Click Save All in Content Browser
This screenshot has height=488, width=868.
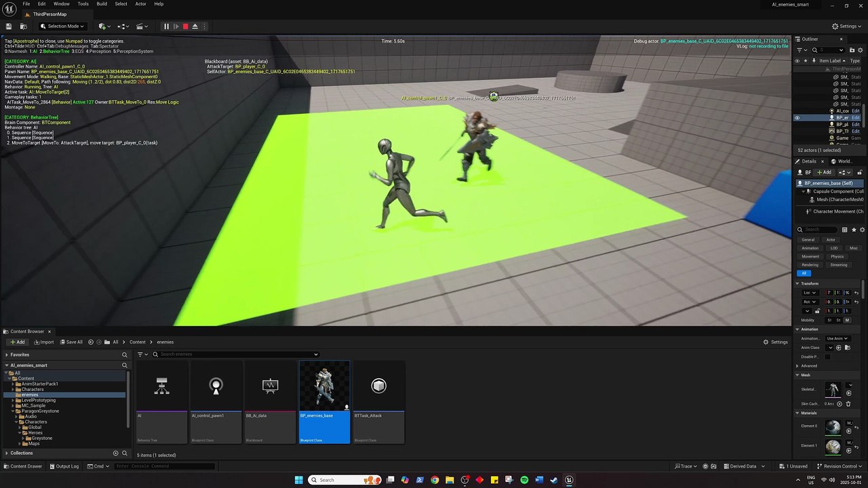71,342
